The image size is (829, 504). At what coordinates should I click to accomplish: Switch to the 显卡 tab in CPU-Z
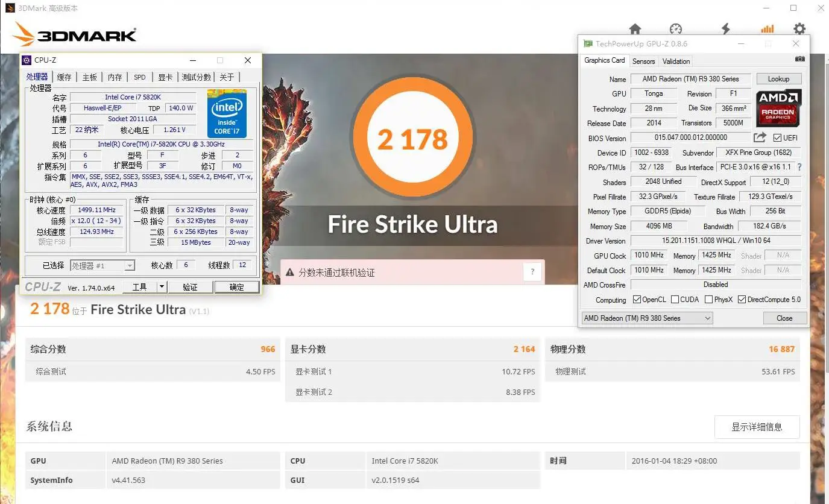[165, 77]
